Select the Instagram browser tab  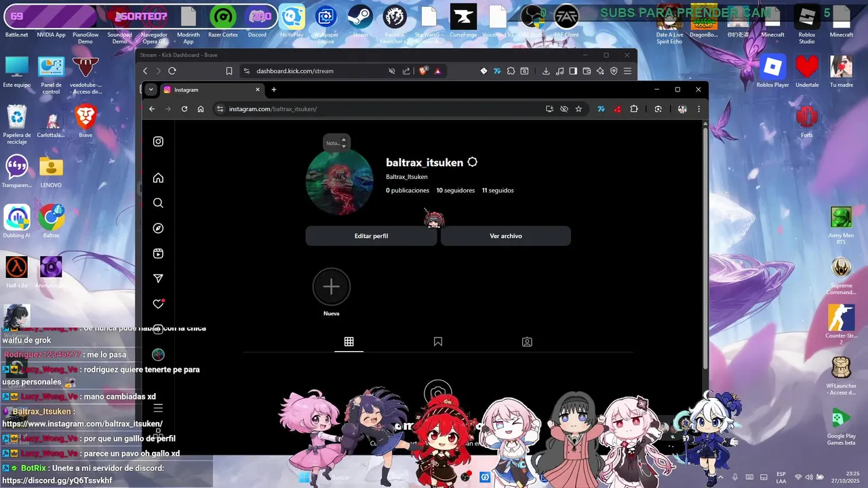(x=212, y=89)
